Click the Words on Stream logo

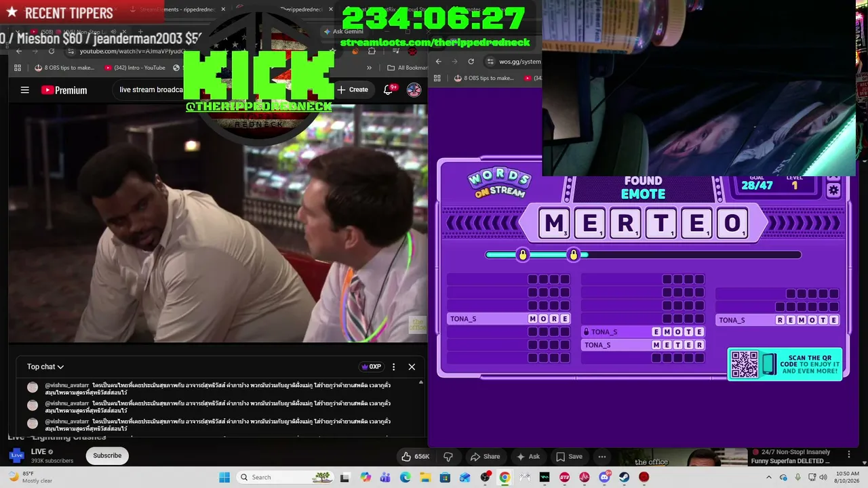click(x=499, y=184)
